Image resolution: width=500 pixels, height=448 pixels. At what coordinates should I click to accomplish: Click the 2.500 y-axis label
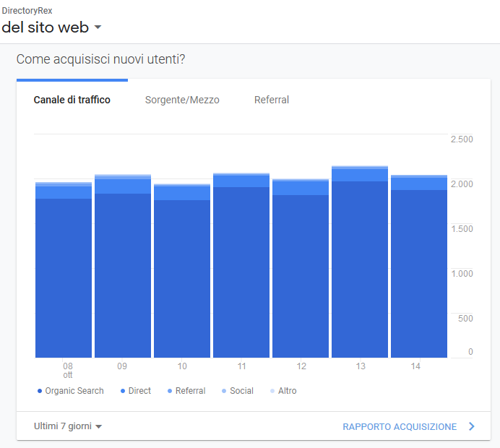point(462,139)
